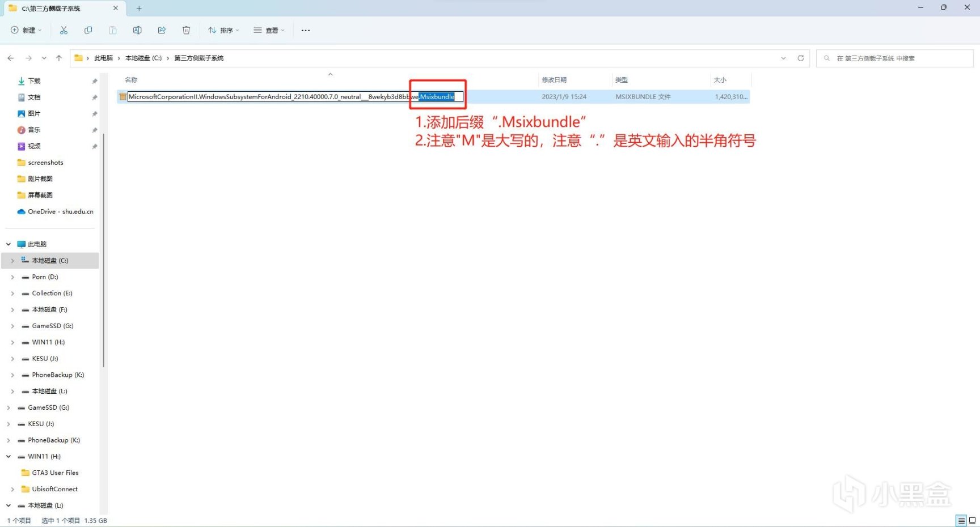The width and height of the screenshot is (980, 527).
Task: Click the Cut scissors icon in toolbar
Action: pos(64,30)
